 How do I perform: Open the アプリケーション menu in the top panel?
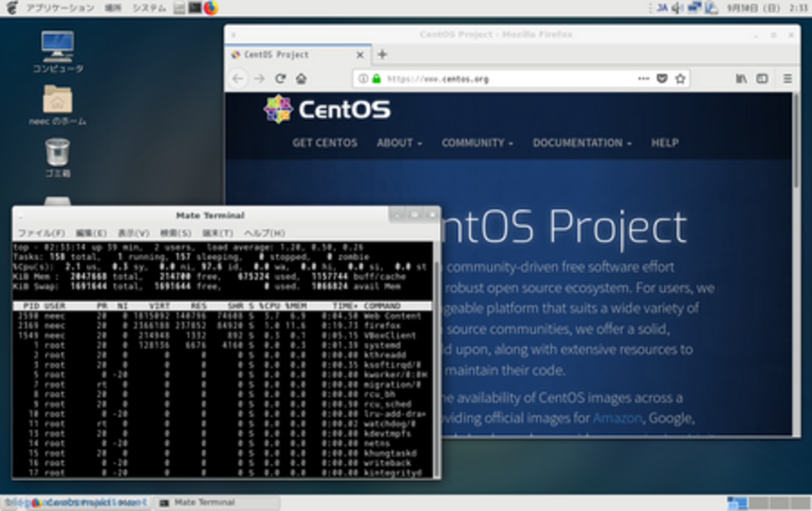coord(60,8)
